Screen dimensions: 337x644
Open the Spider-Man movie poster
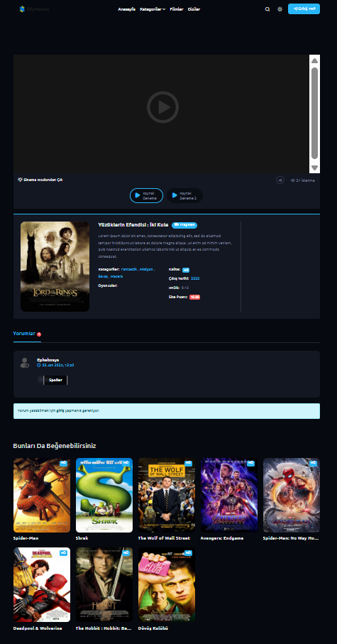click(42, 495)
